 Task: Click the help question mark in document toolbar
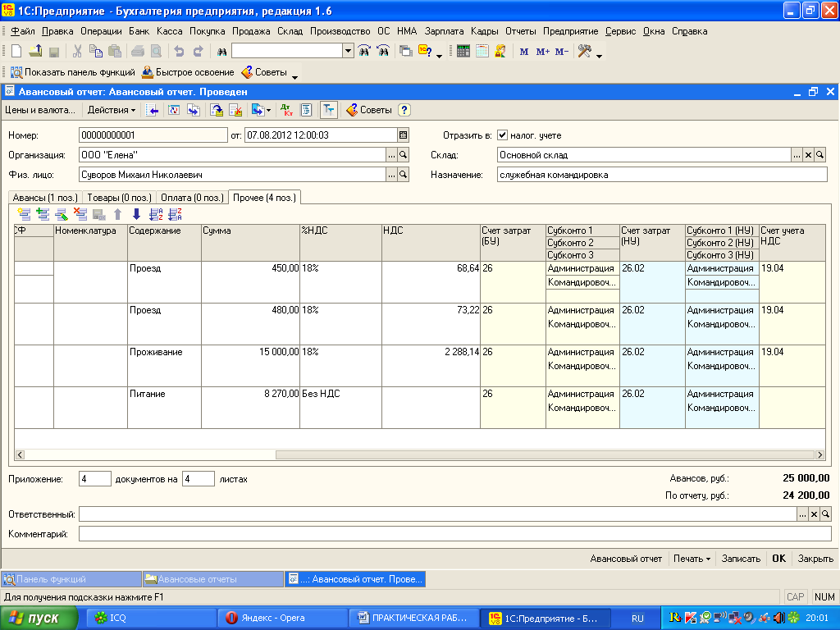(x=404, y=110)
